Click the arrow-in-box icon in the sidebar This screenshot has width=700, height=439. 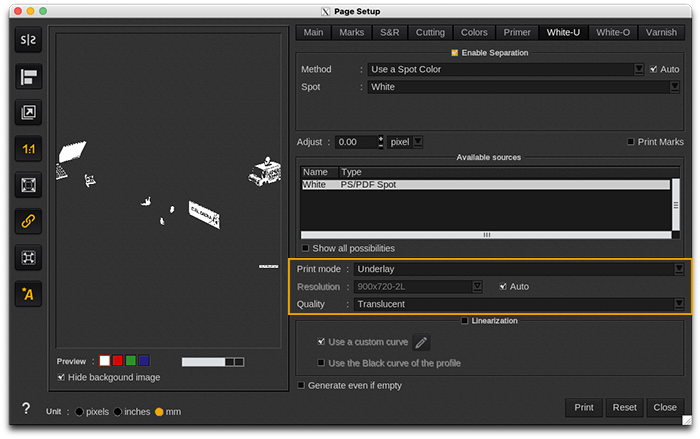click(x=27, y=113)
